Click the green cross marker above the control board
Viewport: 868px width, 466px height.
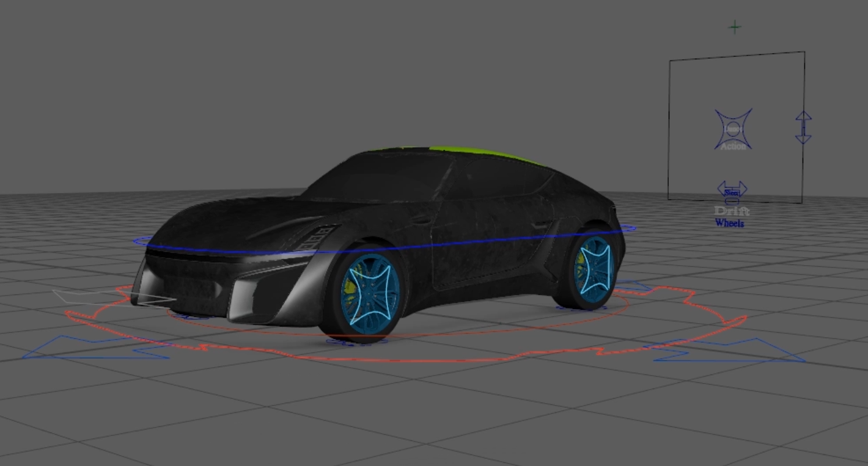pos(734,27)
